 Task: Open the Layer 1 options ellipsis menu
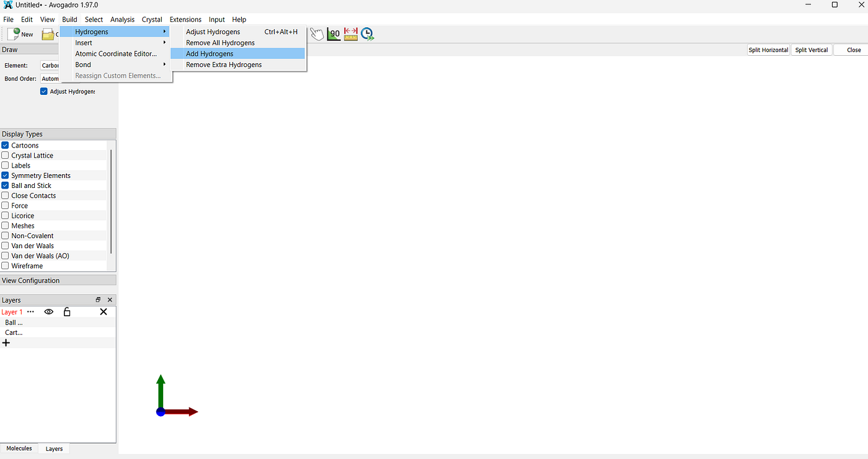30,312
